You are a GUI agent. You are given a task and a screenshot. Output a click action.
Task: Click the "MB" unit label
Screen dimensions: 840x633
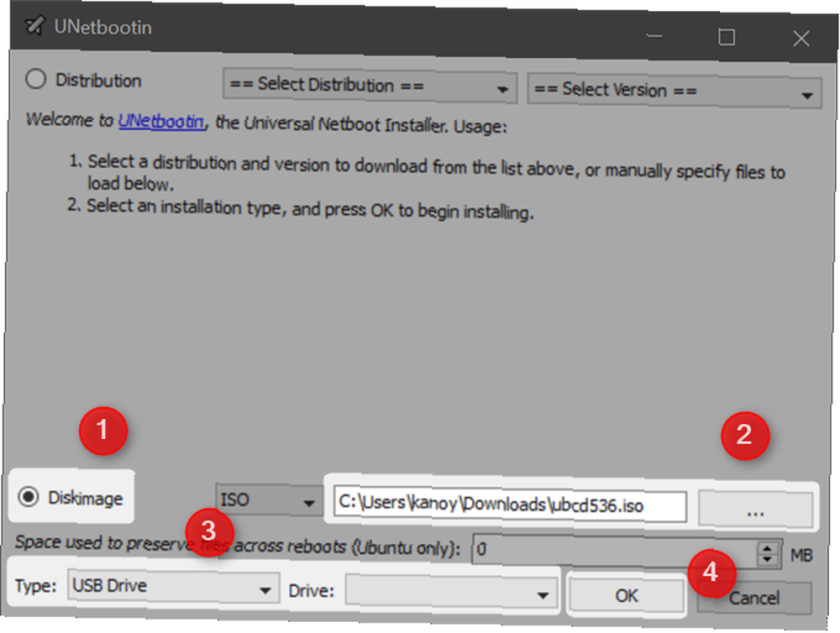(801, 555)
